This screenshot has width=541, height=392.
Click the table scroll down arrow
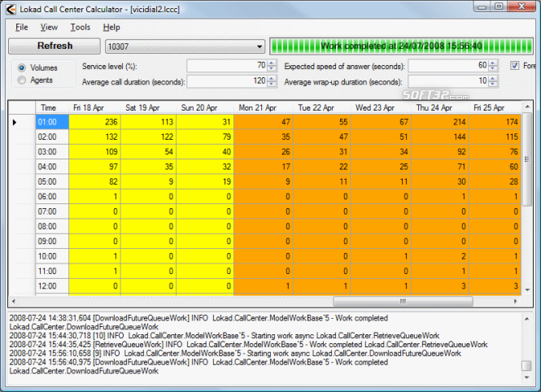[x=527, y=290]
